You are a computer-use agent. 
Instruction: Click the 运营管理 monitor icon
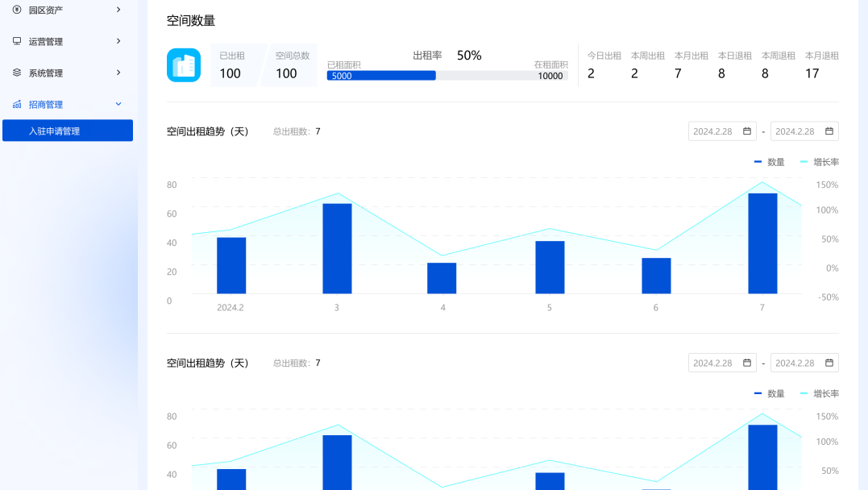[17, 41]
